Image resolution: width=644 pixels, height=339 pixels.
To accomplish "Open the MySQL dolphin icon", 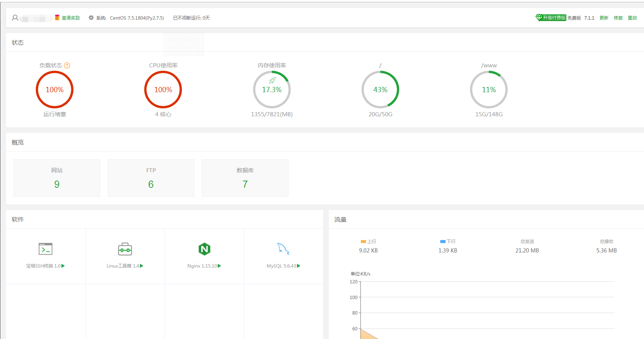I will pos(283,249).
